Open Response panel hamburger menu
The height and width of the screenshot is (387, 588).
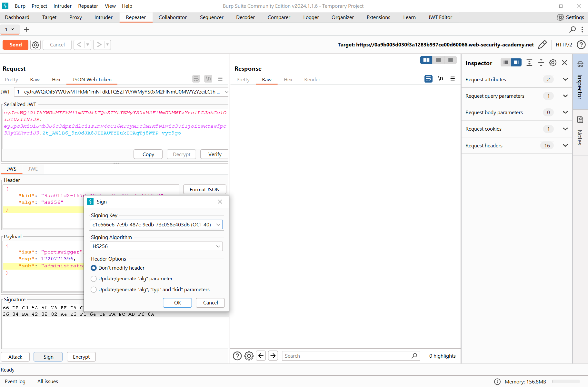[x=453, y=79]
